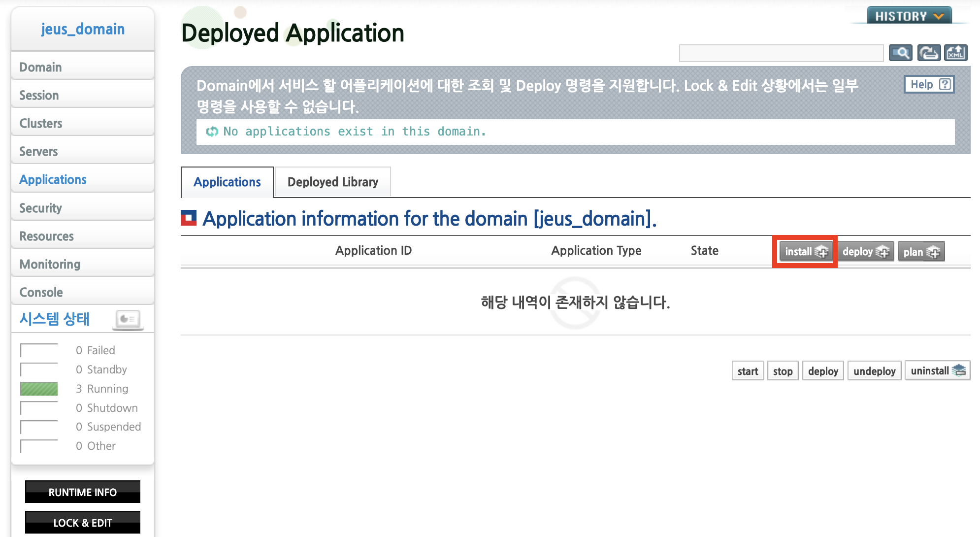
Task: Select the Applications tab
Action: pyautogui.click(x=227, y=182)
